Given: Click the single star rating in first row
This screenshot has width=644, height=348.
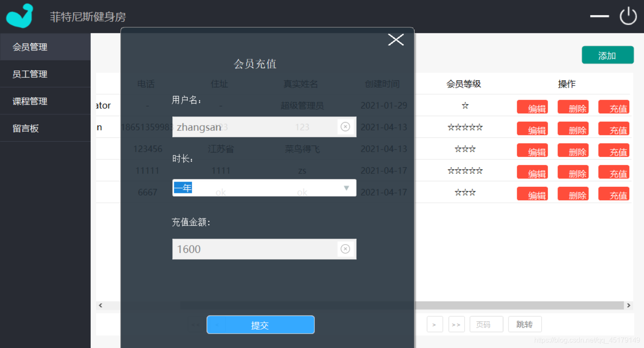Looking at the screenshot, I should 465,106.
